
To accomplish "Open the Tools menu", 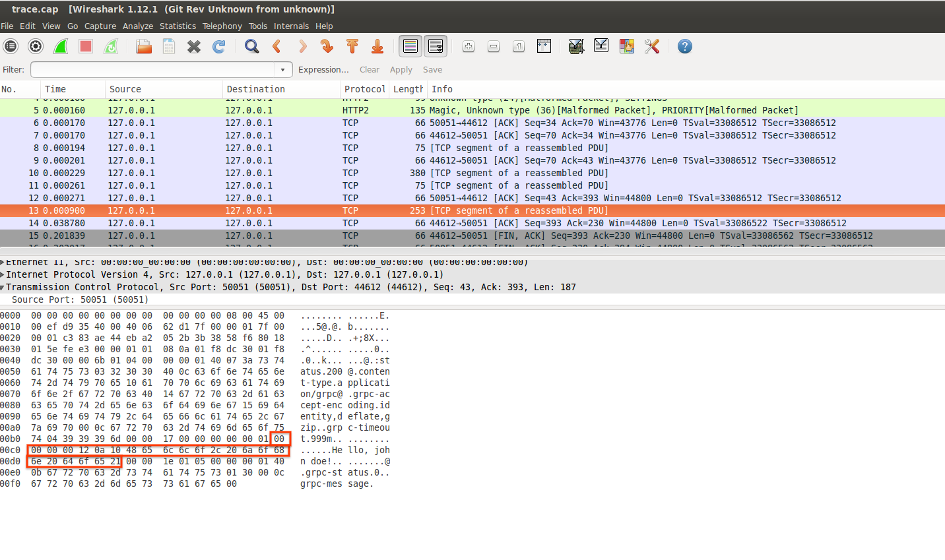I will tap(258, 26).
